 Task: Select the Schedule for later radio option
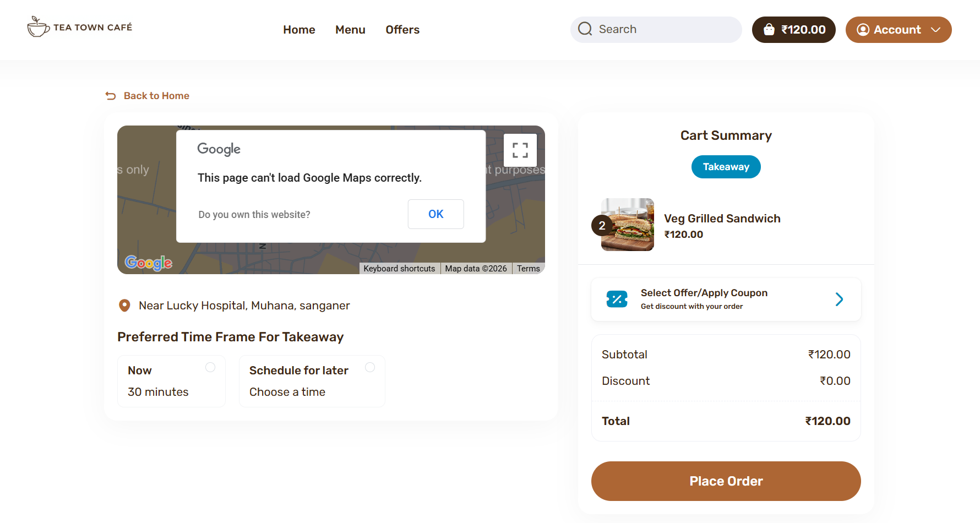click(370, 367)
